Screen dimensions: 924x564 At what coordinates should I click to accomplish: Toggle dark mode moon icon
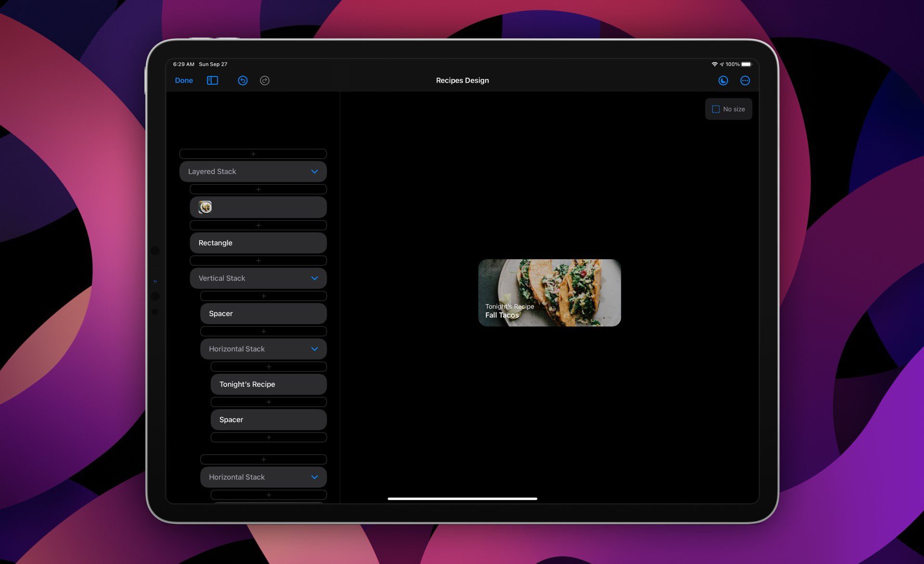click(723, 80)
